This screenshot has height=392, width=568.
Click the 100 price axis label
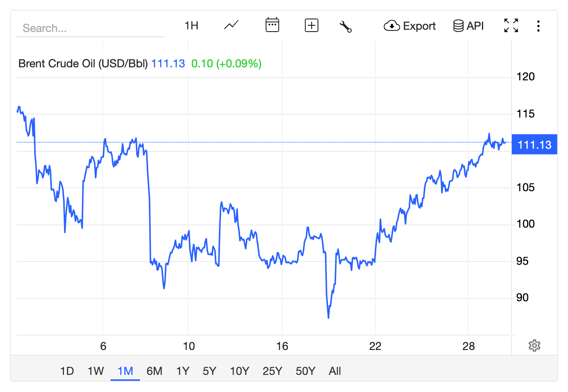pyautogui.click(x=526, y=224)
